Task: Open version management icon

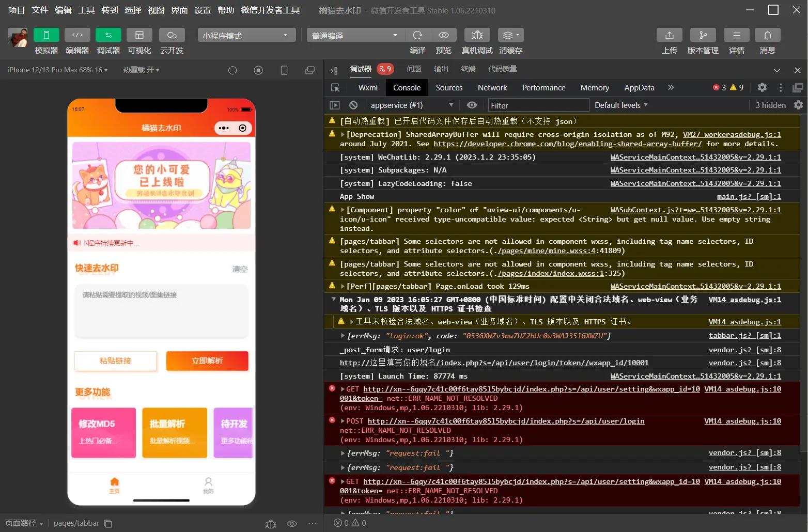Action: 703,35
